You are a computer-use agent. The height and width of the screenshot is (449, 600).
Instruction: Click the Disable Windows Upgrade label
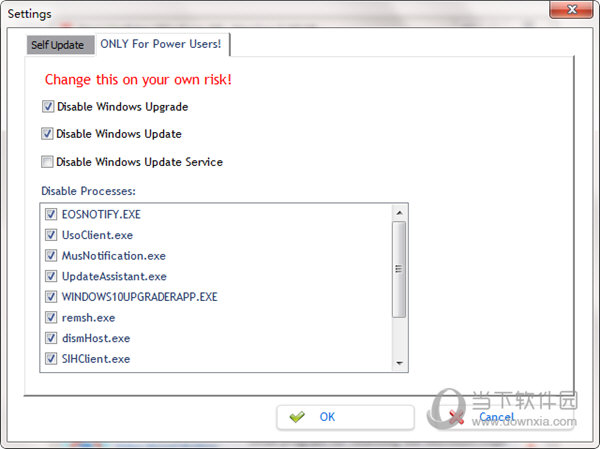click(122, 107)
